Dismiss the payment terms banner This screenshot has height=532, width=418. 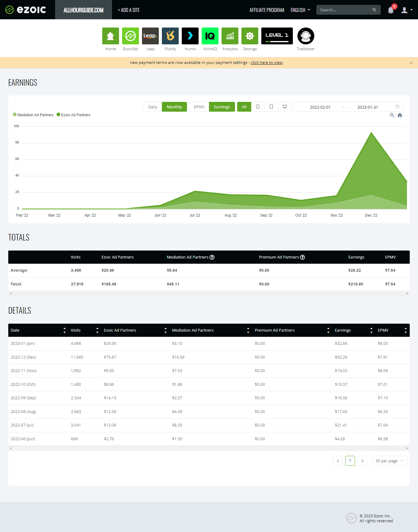click(411, 63)
